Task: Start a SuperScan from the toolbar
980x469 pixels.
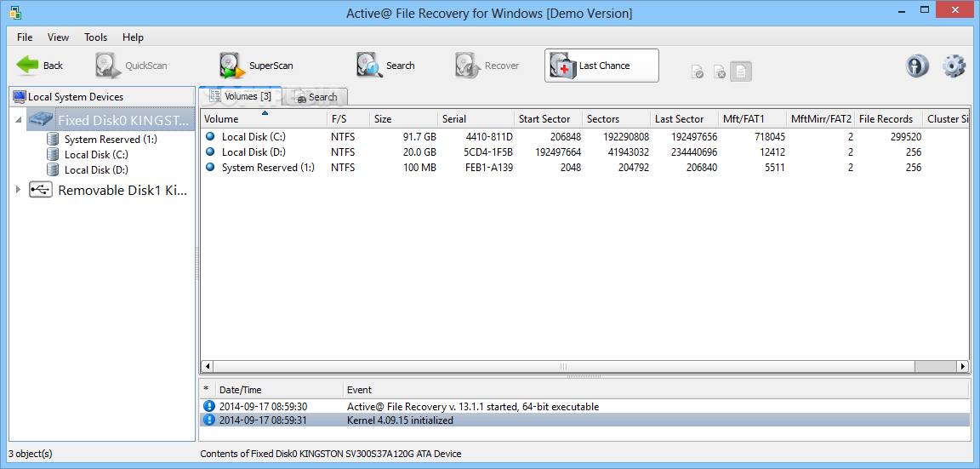Action: tap(256, 66)
